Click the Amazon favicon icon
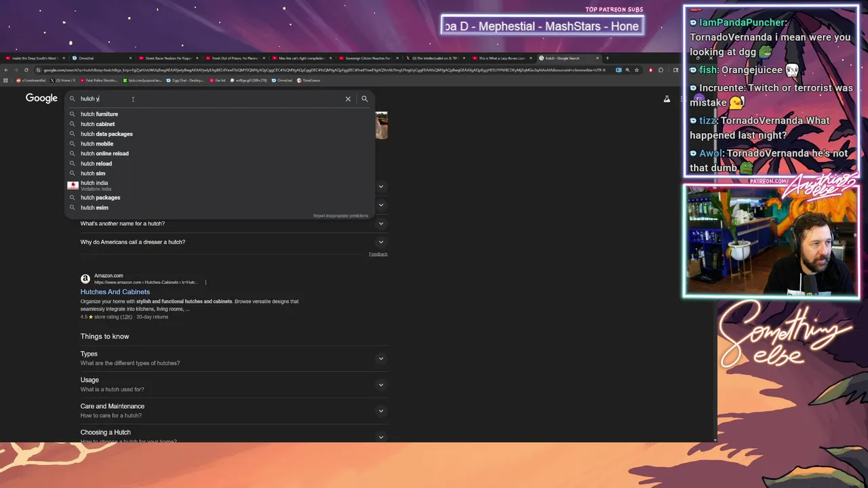 85,279
